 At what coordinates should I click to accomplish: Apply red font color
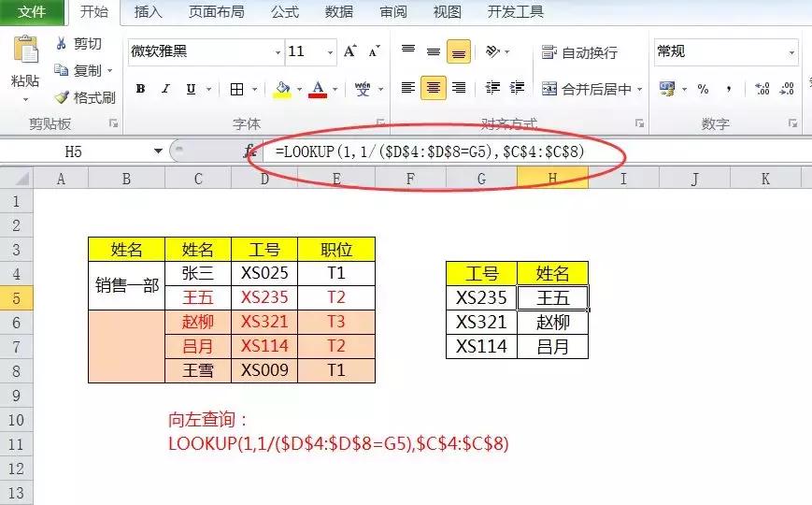click(318, 89)
